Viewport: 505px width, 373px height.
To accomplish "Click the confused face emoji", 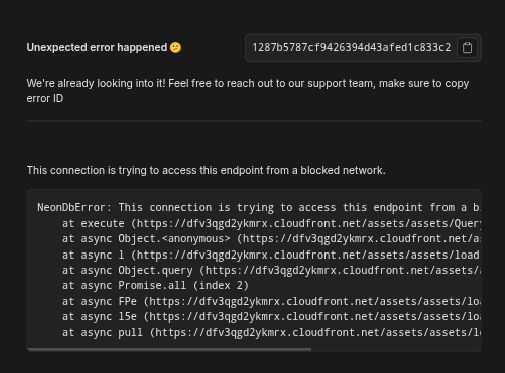I will click(175, 47).
